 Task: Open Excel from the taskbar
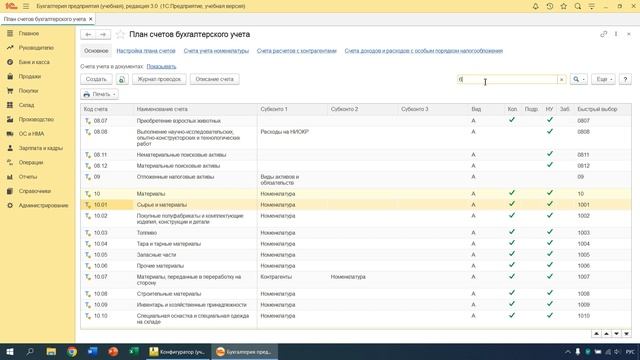[x=134, y=351]
